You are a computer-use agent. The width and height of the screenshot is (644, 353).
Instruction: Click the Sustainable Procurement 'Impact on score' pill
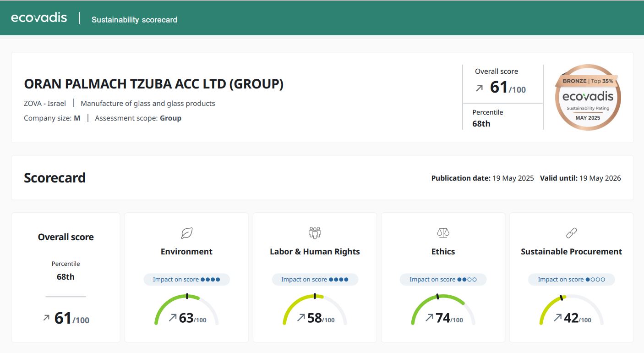click(571, 280)
